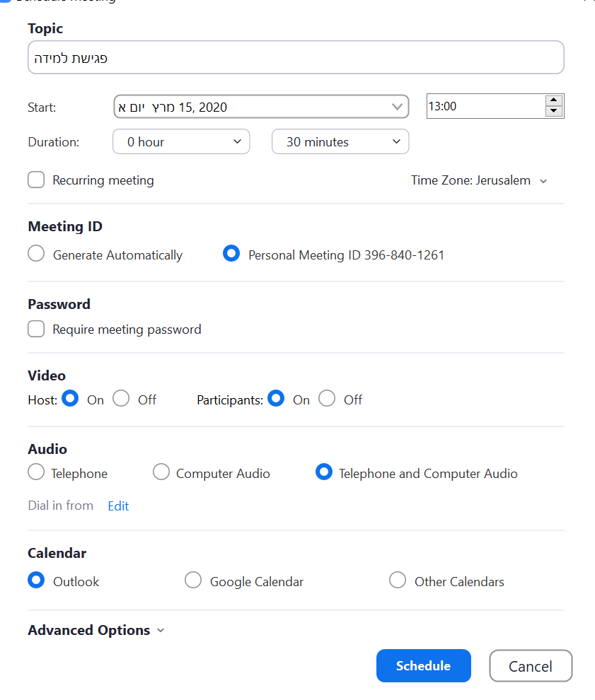Turn Host video On
The image size is (595, 700).
tap(70, 398)
